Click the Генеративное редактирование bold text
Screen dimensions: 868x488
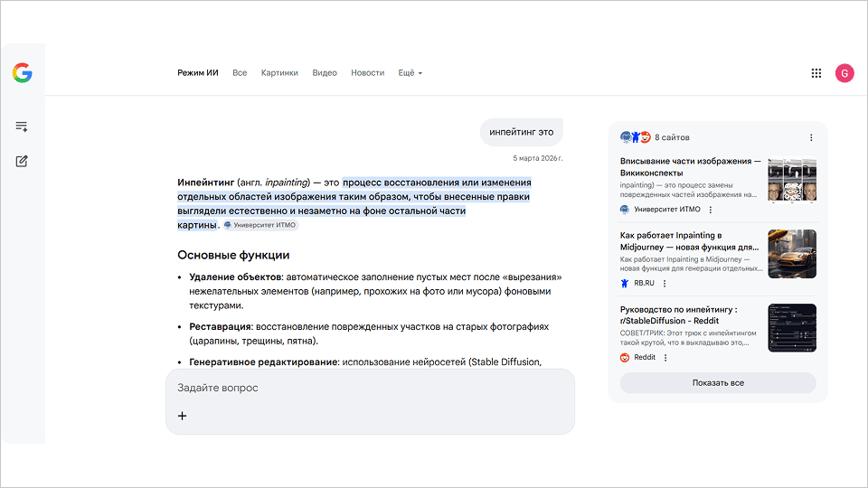coord(263,362)
